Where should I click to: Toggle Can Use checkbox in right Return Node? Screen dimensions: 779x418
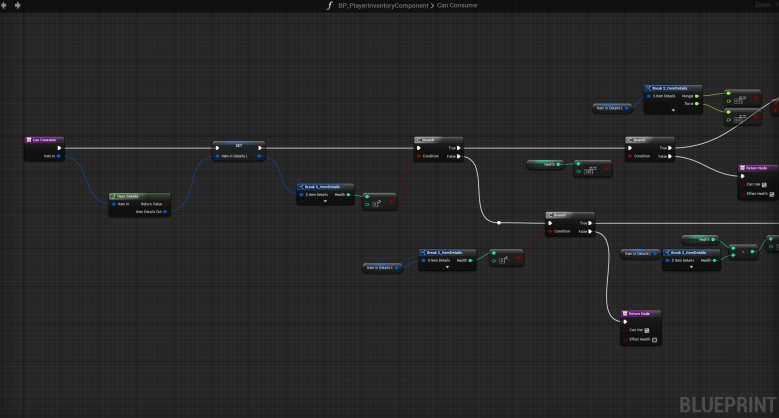[x=764, y=184]
